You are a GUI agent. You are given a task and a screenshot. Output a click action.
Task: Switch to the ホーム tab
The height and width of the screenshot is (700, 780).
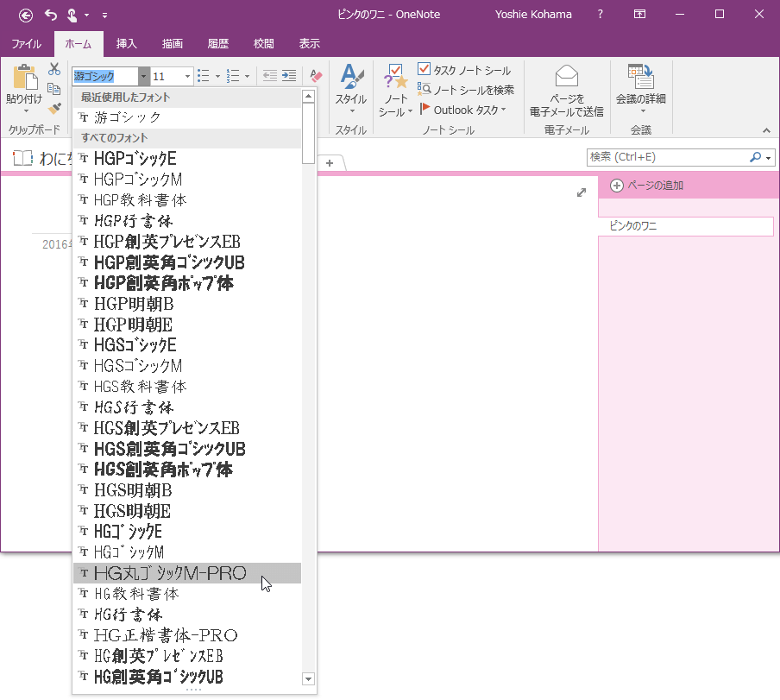pos(79,44)
